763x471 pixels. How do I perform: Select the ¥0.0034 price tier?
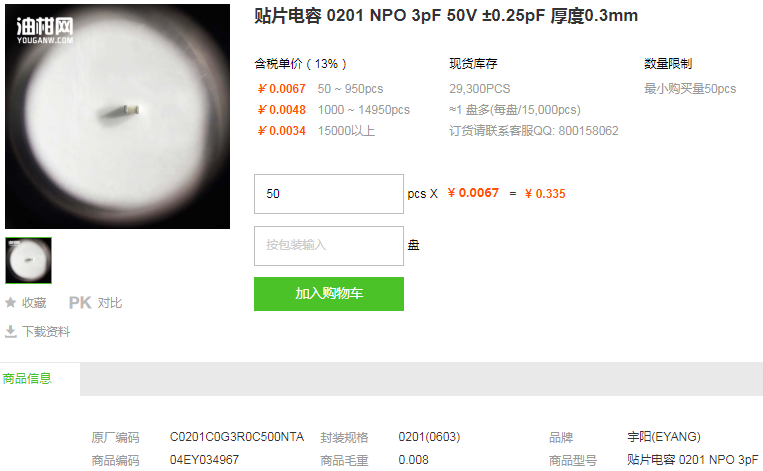point(282,131)
